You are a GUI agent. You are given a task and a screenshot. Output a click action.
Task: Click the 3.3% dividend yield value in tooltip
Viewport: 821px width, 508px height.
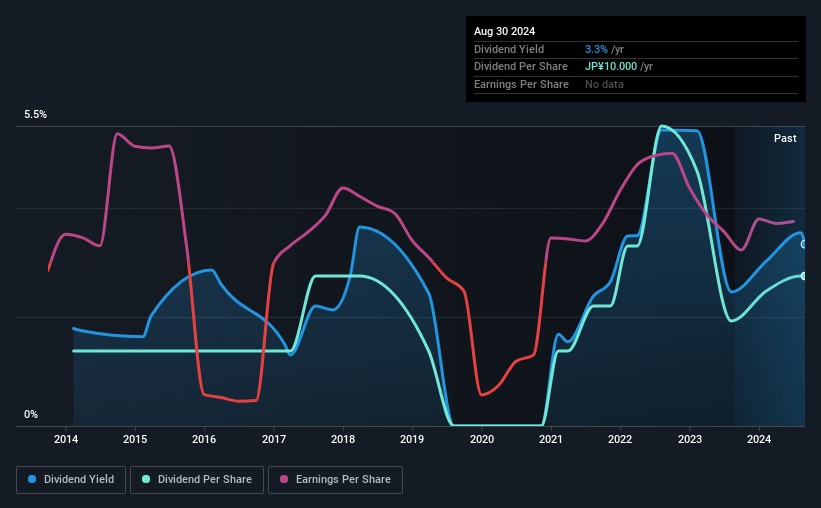[x=596, y=49]
